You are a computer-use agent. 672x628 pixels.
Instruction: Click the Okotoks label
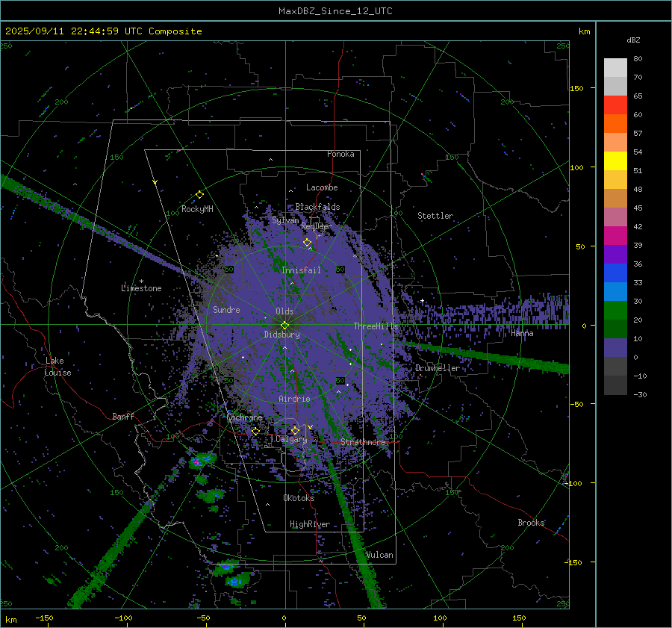tap(299, 498)
